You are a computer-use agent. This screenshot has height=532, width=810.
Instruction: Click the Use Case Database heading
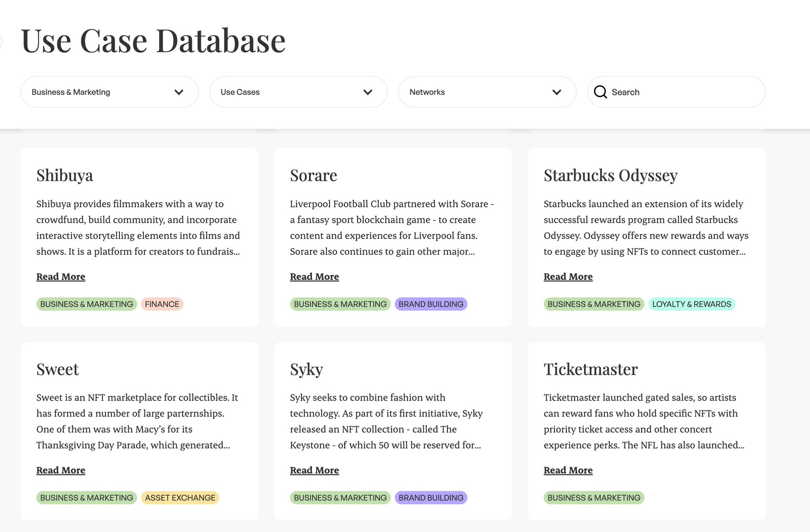[153, 40]
